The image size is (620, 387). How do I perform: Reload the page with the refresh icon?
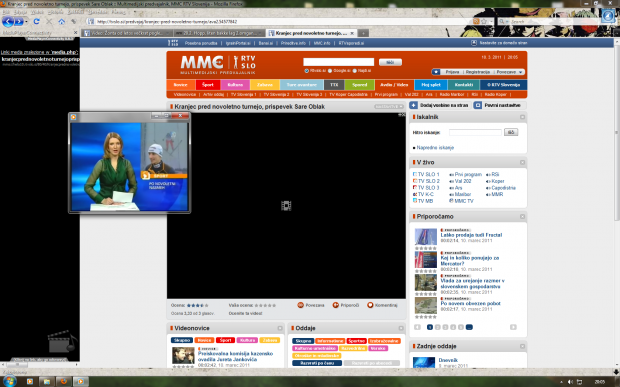coord(36,21)
